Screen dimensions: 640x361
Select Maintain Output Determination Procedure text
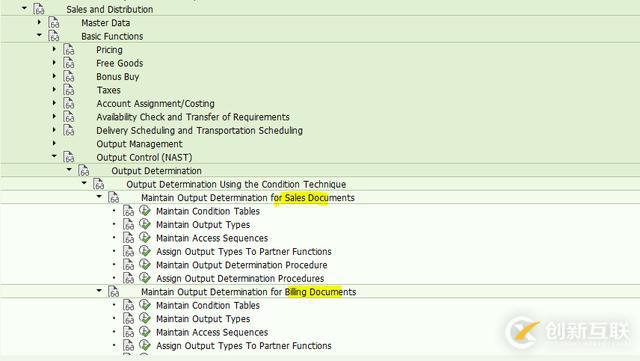(x=242, y=265)
